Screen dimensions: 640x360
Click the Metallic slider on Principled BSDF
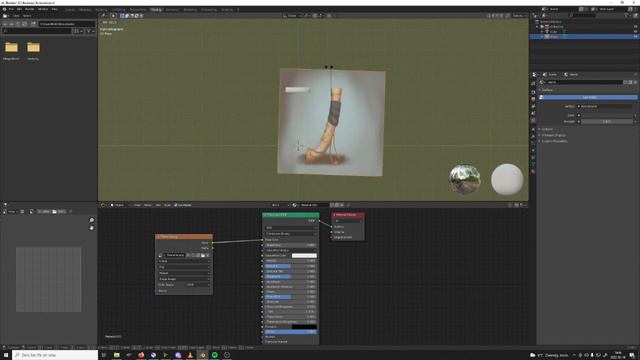click(291, 261)
